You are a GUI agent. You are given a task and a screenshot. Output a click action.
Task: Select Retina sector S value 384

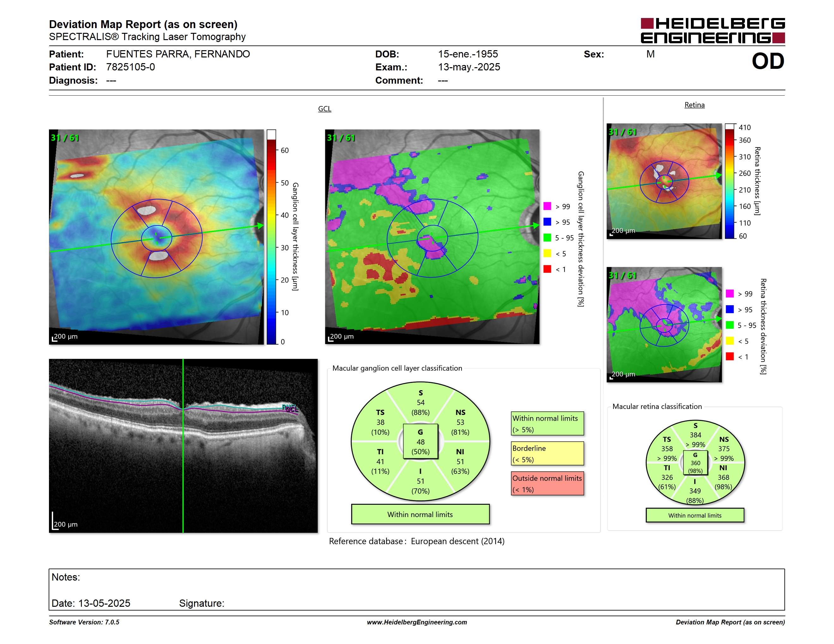[x=695, y=435]
